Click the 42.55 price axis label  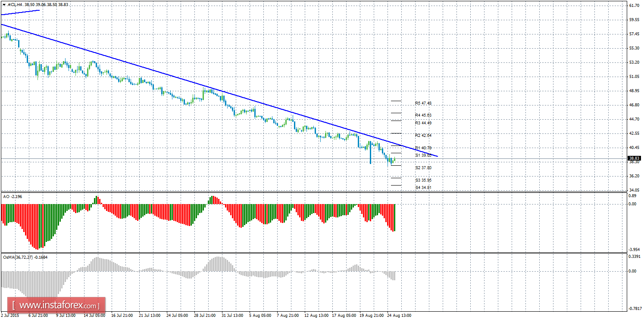coord(634,133)
